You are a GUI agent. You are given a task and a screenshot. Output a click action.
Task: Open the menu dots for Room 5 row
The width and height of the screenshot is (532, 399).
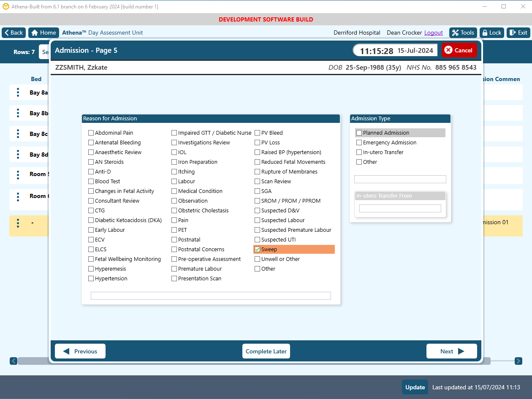point(18,174)
